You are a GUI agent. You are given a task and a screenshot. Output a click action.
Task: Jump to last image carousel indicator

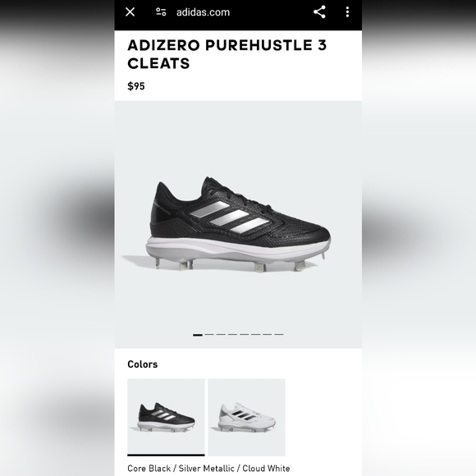click(279, 335)
